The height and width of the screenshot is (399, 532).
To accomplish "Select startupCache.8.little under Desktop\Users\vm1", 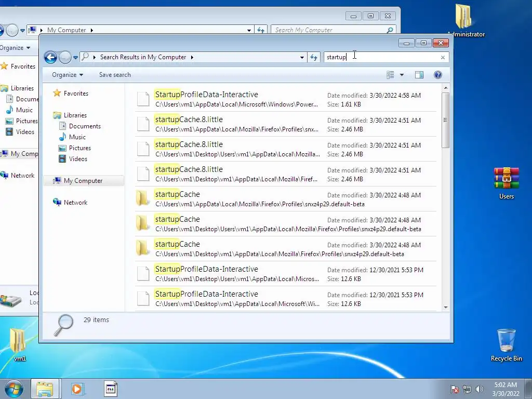I will click(x=286, y=149).
